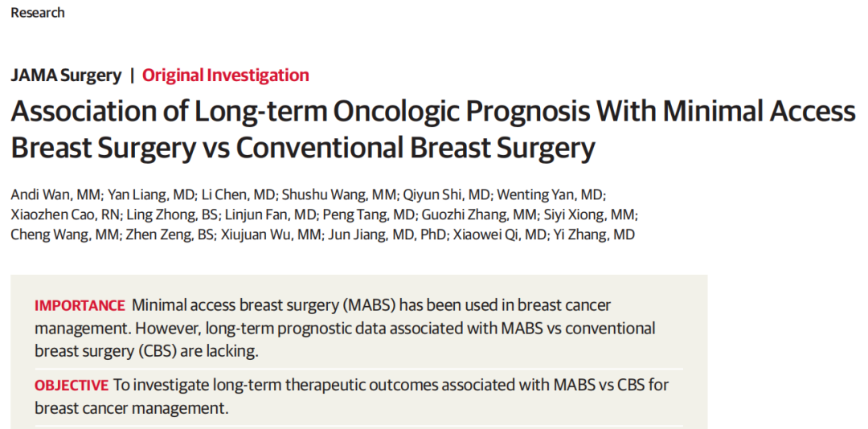The height and width of the screenshot is (429, 868).
Task: Open author Siyi Xiong, MM
Action: pyautogui.click(x=590, y=214)
